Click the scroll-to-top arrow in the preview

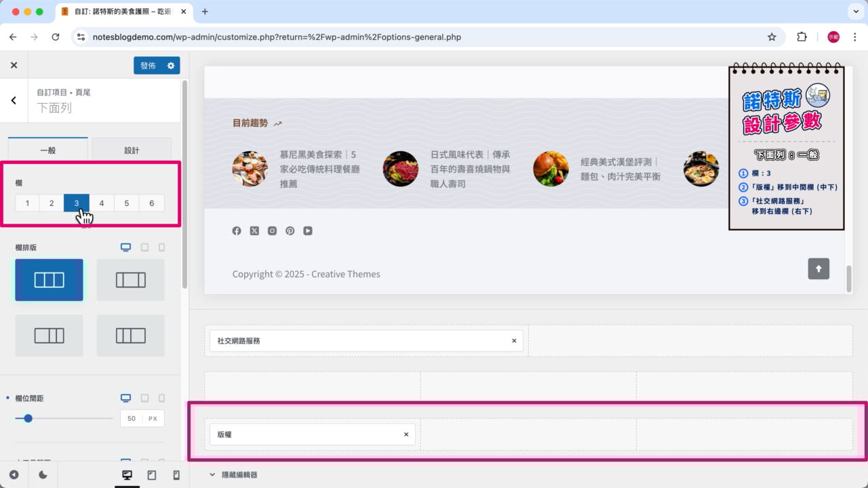pyautogui.click(x=818, y=269)
